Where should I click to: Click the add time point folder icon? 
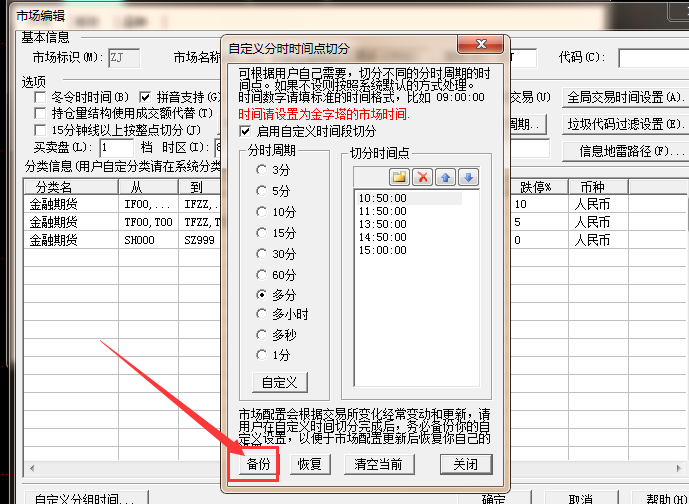point(400,177)
